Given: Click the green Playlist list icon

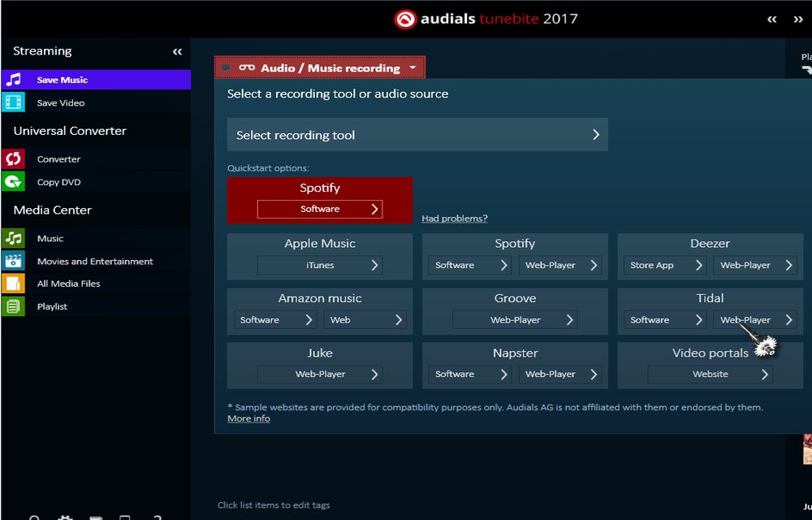Looking at the screenshot, I should click(13, 306).
